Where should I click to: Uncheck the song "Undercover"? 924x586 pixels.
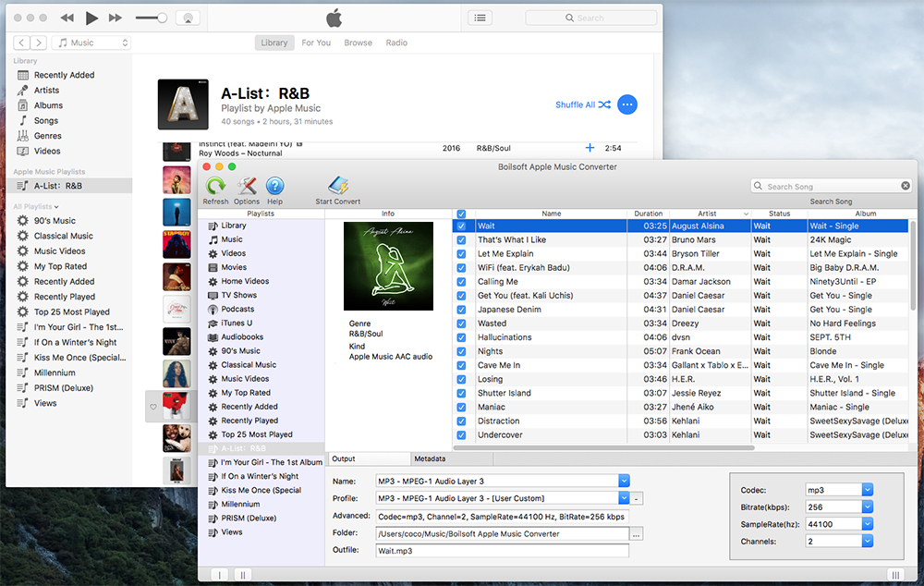pos(461,435)
